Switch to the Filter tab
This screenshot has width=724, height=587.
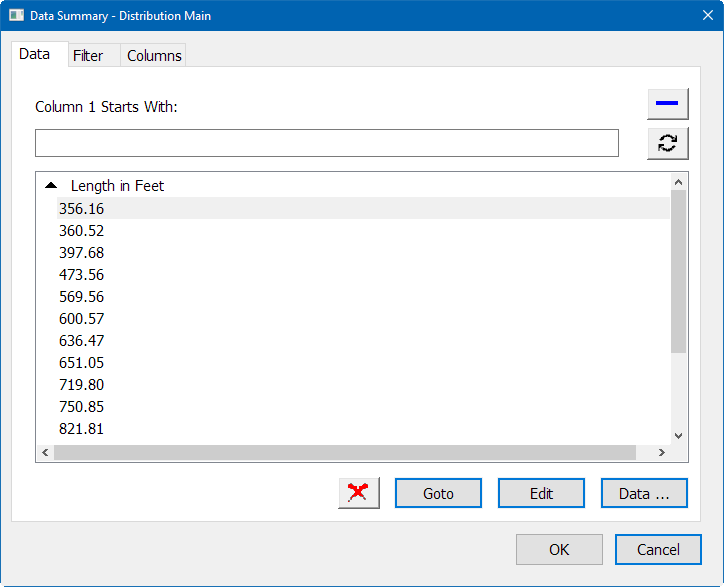(x=88, y=56)
